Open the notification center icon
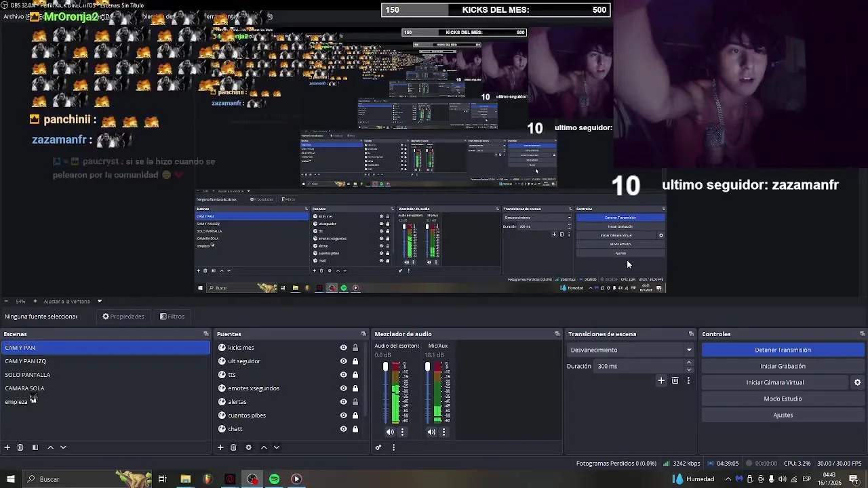Screen dimensions: 868x488 [x=853, y=479]
